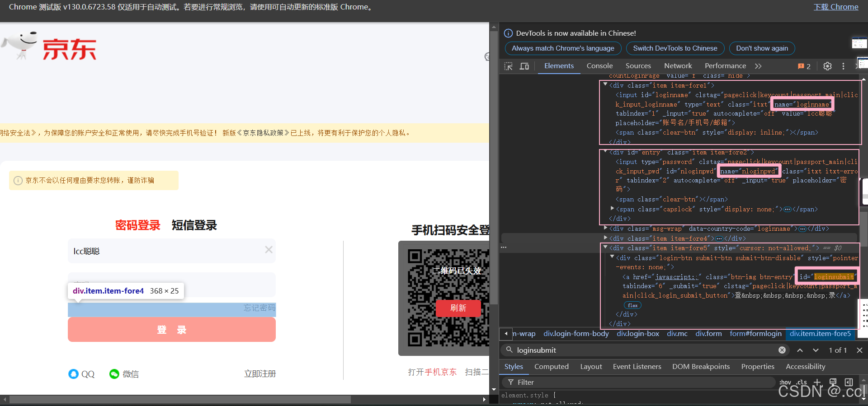The image size is (868, 406).
Task: Collapse the div item-fore1 node
Action: [605, 84]
